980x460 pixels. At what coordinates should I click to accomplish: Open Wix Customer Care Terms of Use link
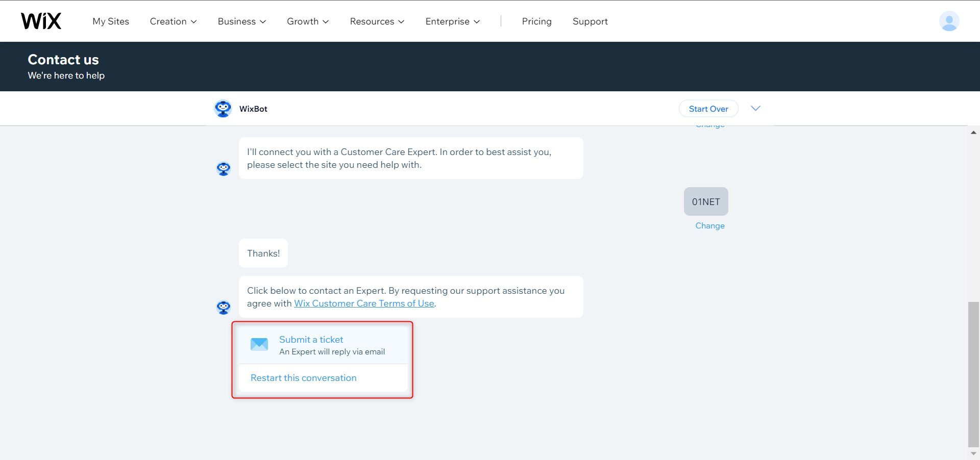coord(364,303)
